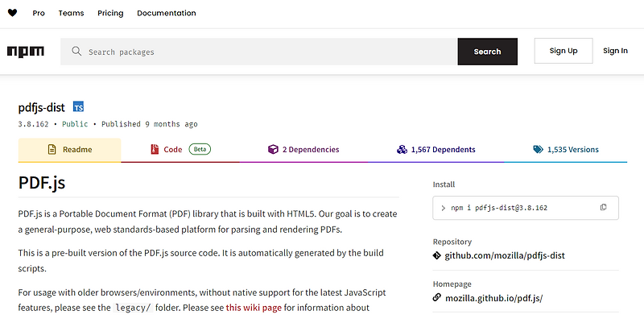Click the git repository diamond icon
This screenshot has width=644, height=319.
(x=437, y=255)
